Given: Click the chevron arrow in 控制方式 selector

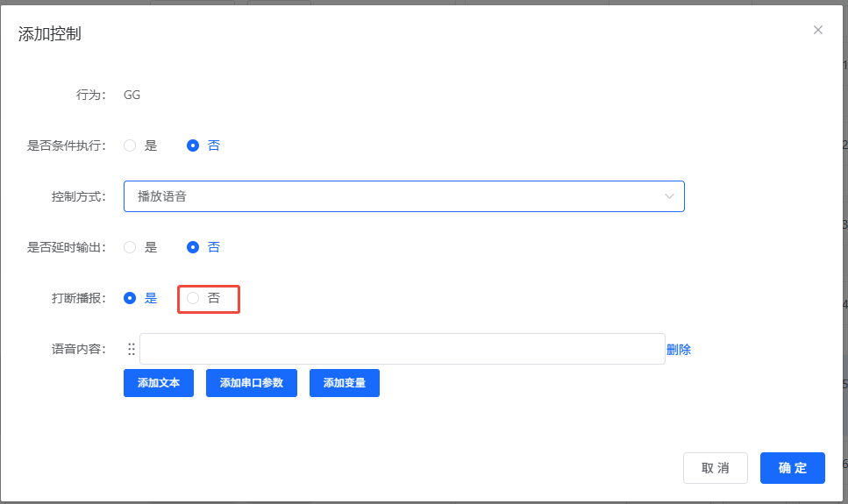Looking at the screenshot, I should 669,196.
